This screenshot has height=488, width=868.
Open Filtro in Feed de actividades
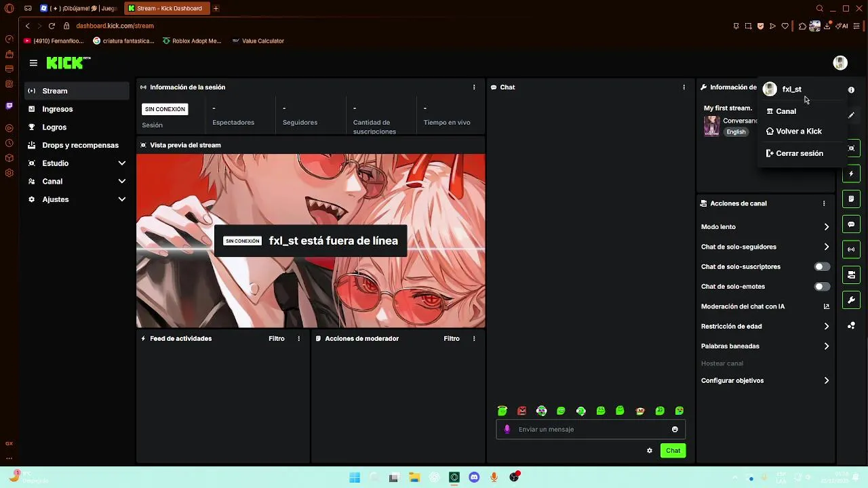click(x=277, y=339)
